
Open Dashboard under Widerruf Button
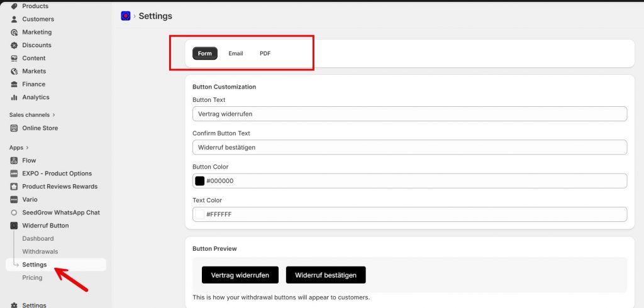coord(38,239)
